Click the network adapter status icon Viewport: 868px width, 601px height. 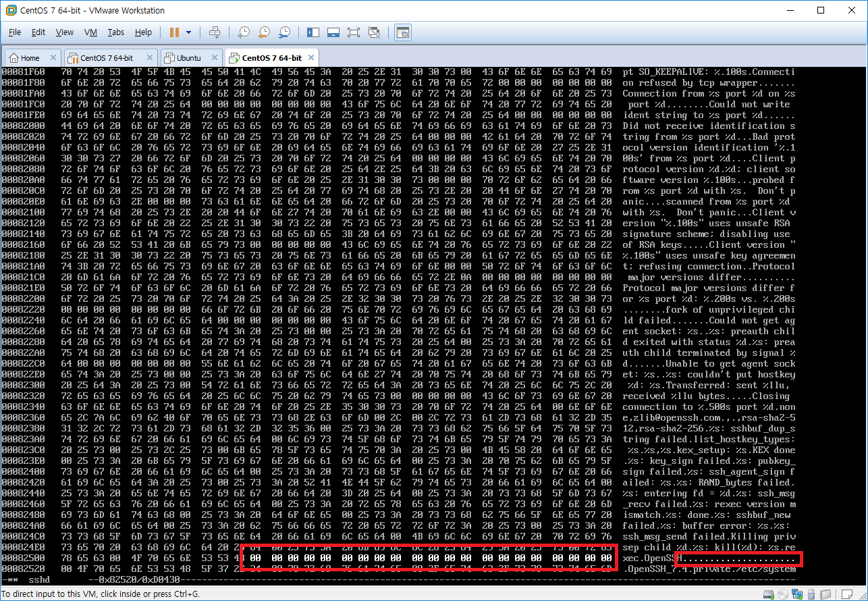pos(797,594)
